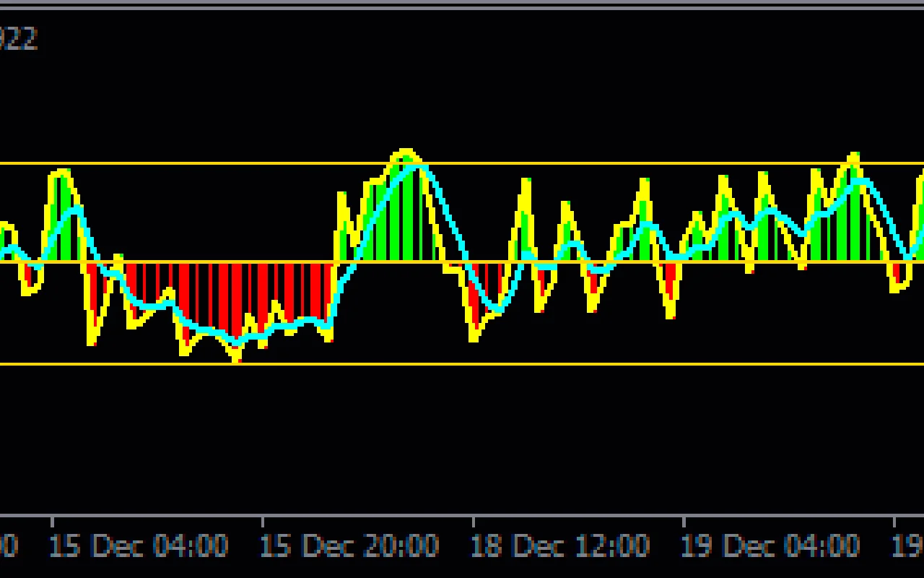Image resolution: width=924 pixels, height=578 pixels.
Task: Click the "18 Dec 12:00" time label
Action: point(559,545)
